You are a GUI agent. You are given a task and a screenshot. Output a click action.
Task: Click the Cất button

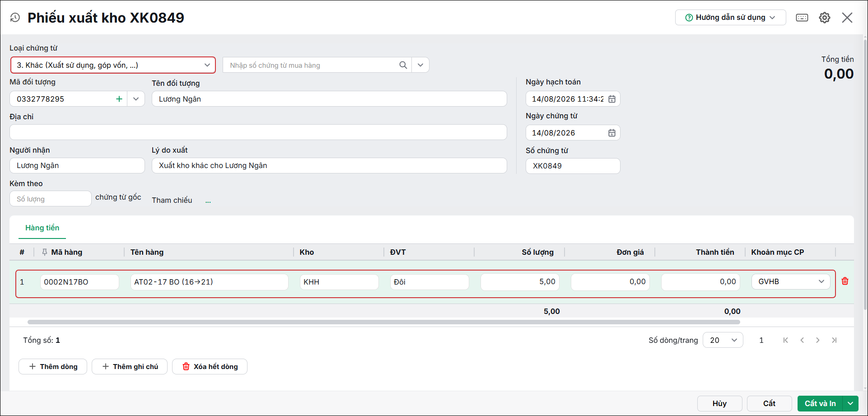coord(770,403)
